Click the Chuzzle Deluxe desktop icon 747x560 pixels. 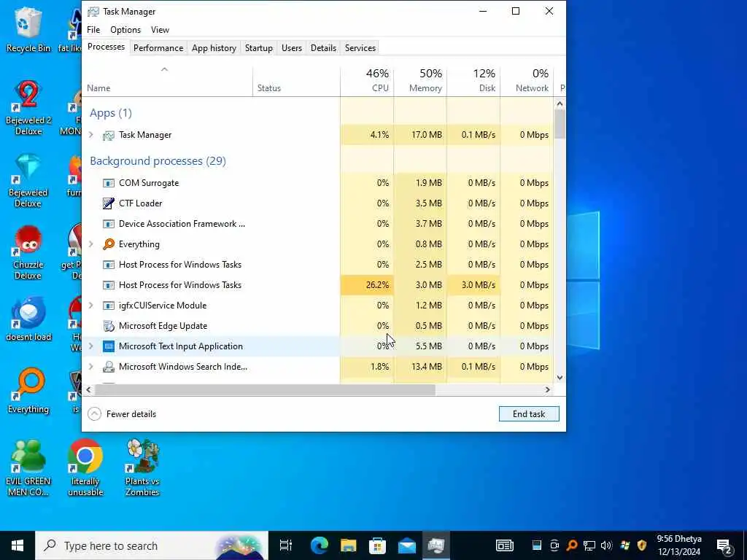pyautogui.click(x=28, y=241)
